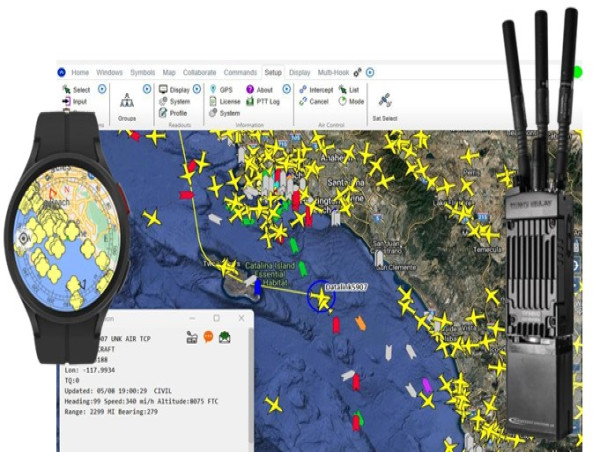The width and height of the screenshot is (600, 452).
Task: Click the Input ribbon item
Action: click(75, 101)
